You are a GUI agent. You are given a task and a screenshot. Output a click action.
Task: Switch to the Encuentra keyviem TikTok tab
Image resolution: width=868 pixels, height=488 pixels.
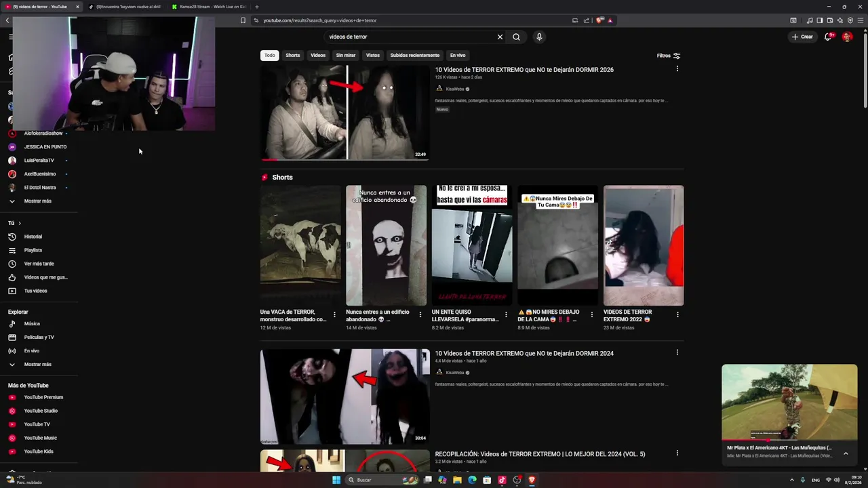coord(126,7)
